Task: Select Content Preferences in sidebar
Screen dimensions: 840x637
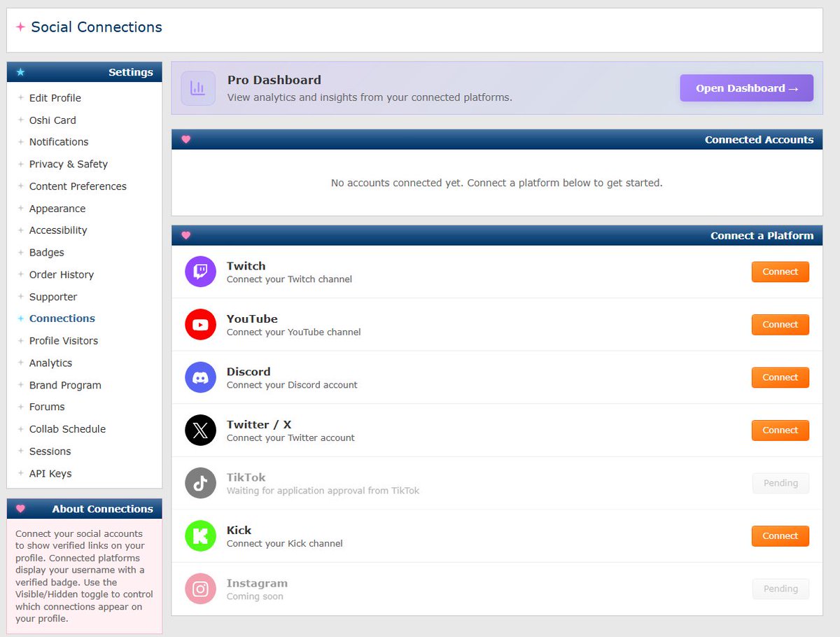Action: tap(78, 186)
